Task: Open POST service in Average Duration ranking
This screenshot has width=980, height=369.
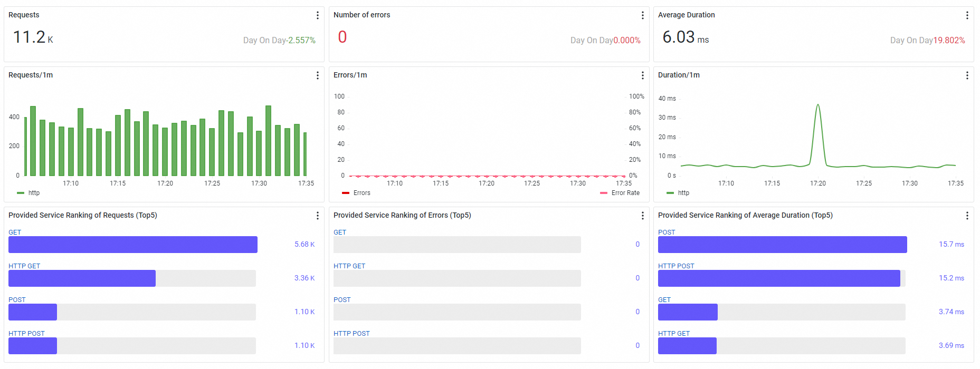Action: [667, 232]
